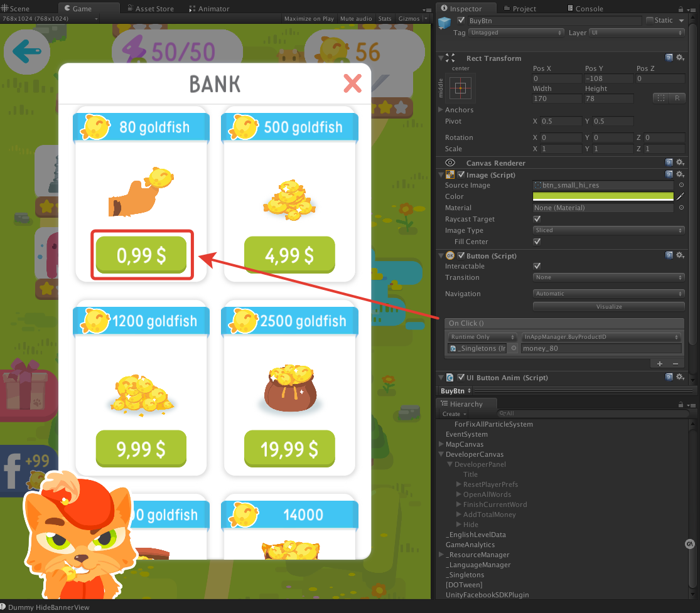The image size is (700, 613).
Task: Expand MapCanvas in Hierarchy
Action: 441,444
